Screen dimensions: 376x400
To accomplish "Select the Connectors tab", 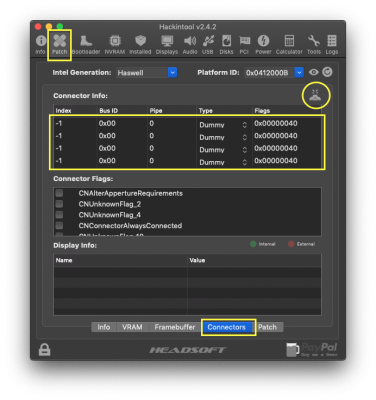I will click(x=227, y=327).
